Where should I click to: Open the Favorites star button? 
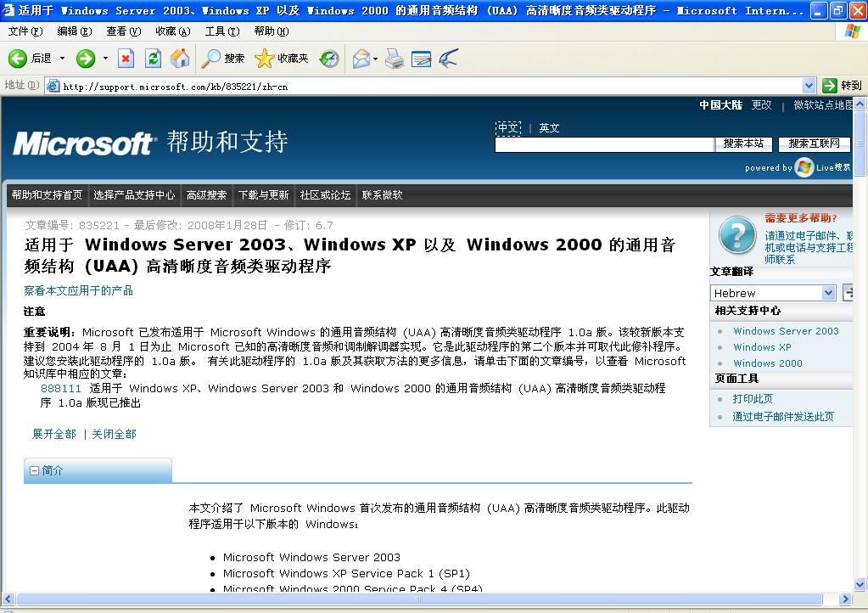281,58
